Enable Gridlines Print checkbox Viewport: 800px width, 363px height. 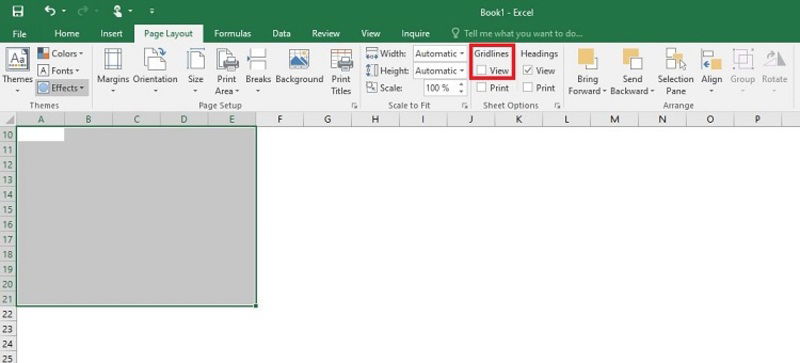[481, 88]
